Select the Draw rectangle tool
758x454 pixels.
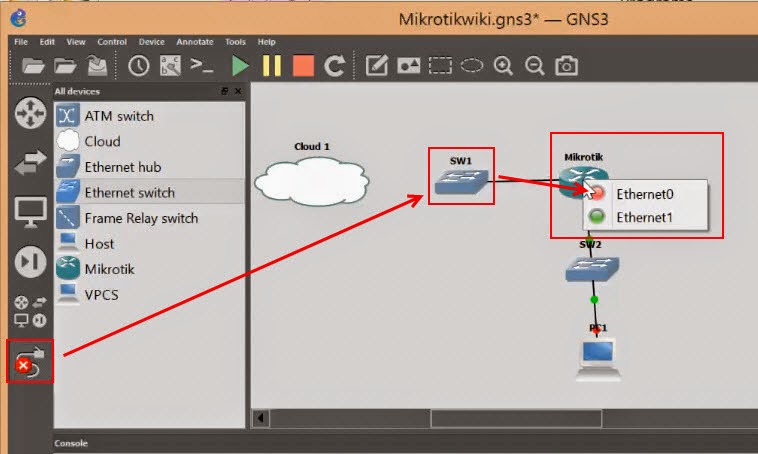pyautogui.click(x=440, y=65)
